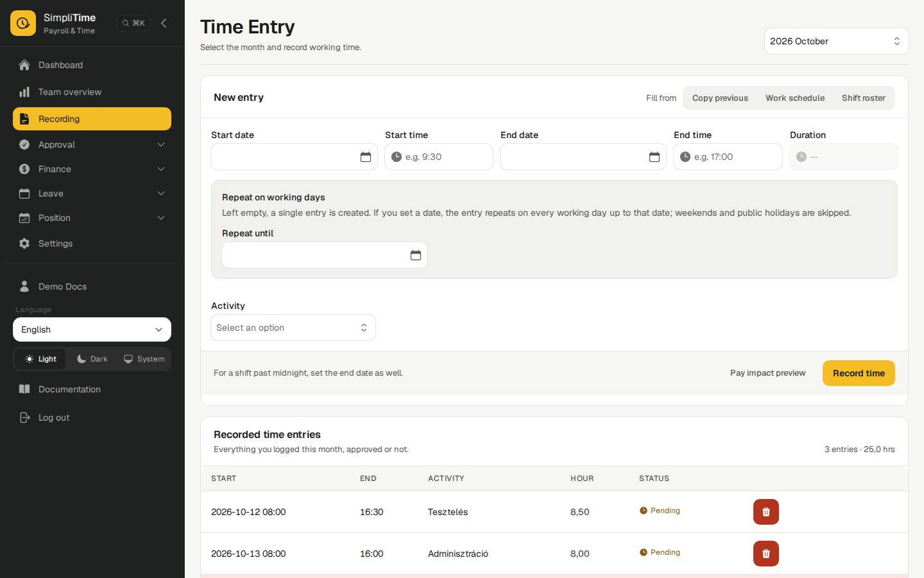Open the Start date calendar picker icon
The width and height of the screenshot is (924, 578).
tap(366, 157)
